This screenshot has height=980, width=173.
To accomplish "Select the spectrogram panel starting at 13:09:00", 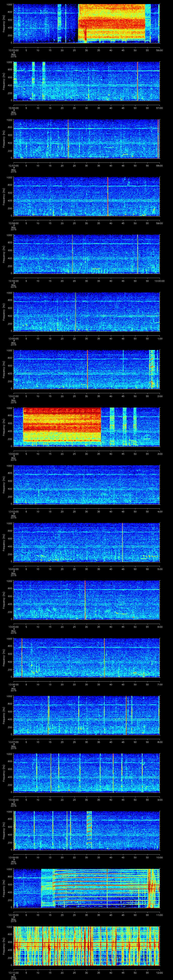I will point(86,831).
